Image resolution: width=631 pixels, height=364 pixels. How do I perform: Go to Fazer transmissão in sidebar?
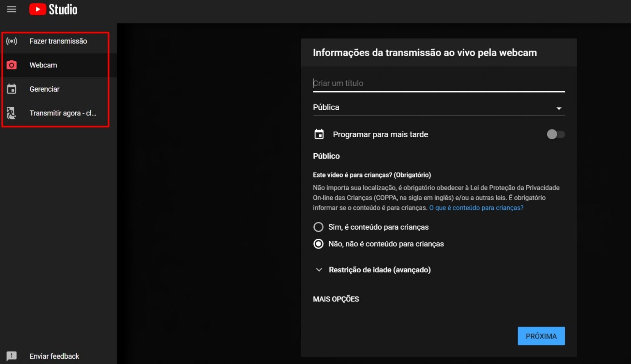pos(58,41)
